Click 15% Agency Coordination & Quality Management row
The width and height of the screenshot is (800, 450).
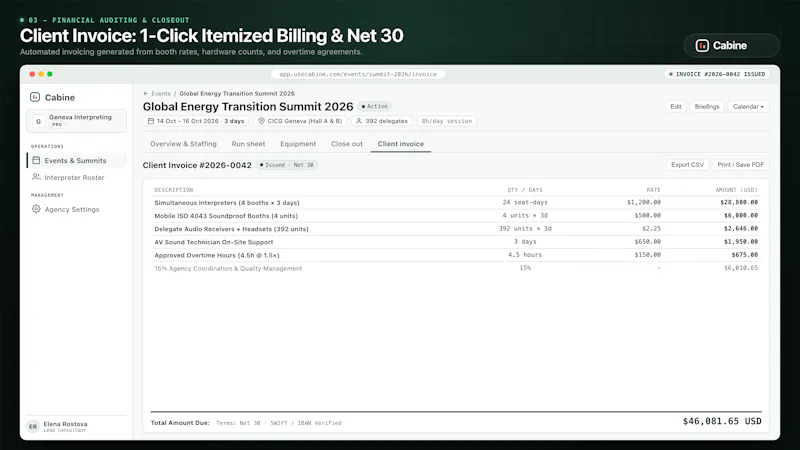coord(456,268)
